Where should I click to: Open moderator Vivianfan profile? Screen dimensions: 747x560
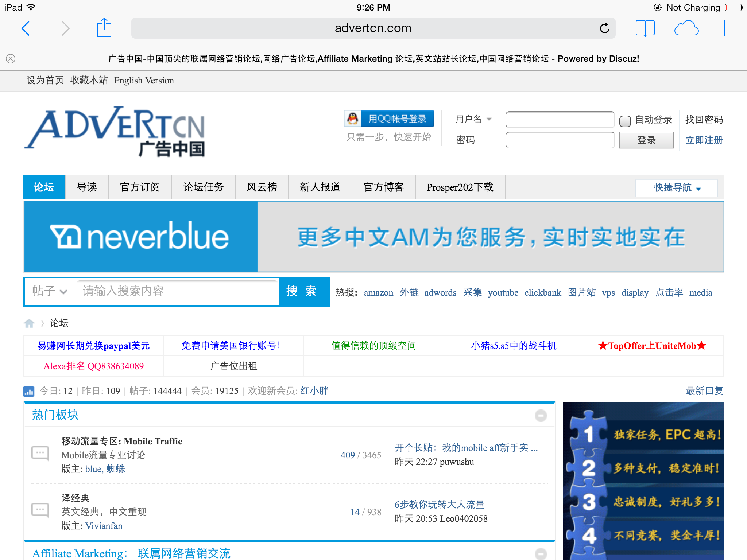pos(104,526)
